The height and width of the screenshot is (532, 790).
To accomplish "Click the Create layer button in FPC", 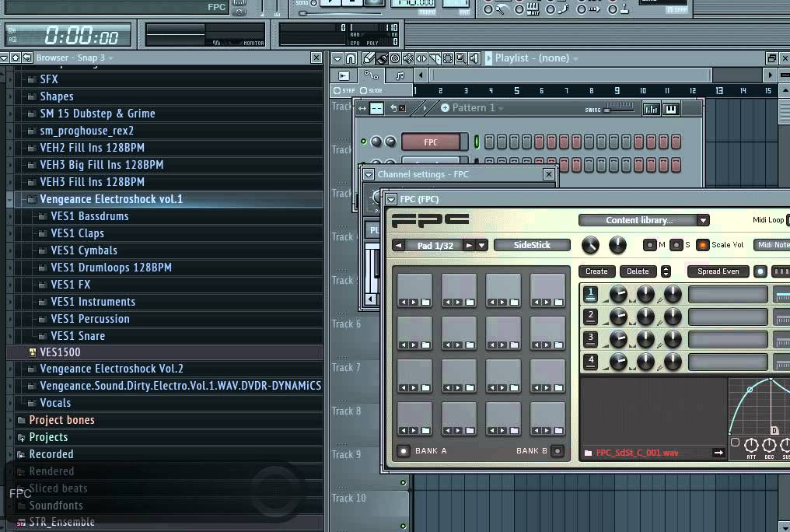I will (x=596, y=271).
